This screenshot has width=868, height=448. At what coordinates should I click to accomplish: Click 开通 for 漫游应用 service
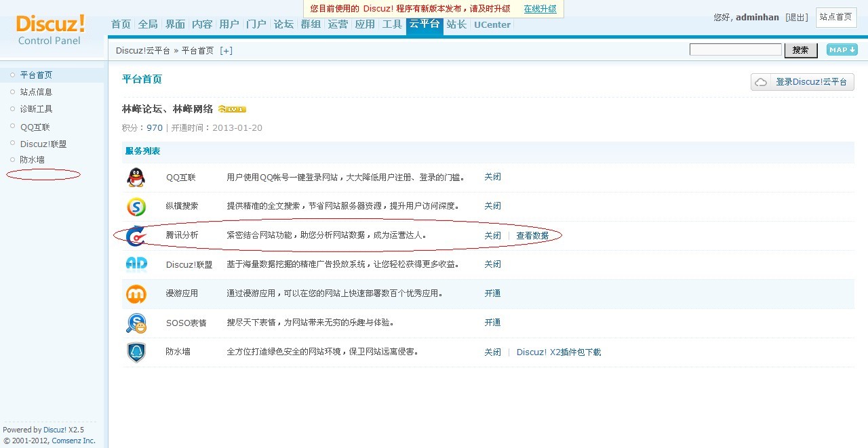492,293
